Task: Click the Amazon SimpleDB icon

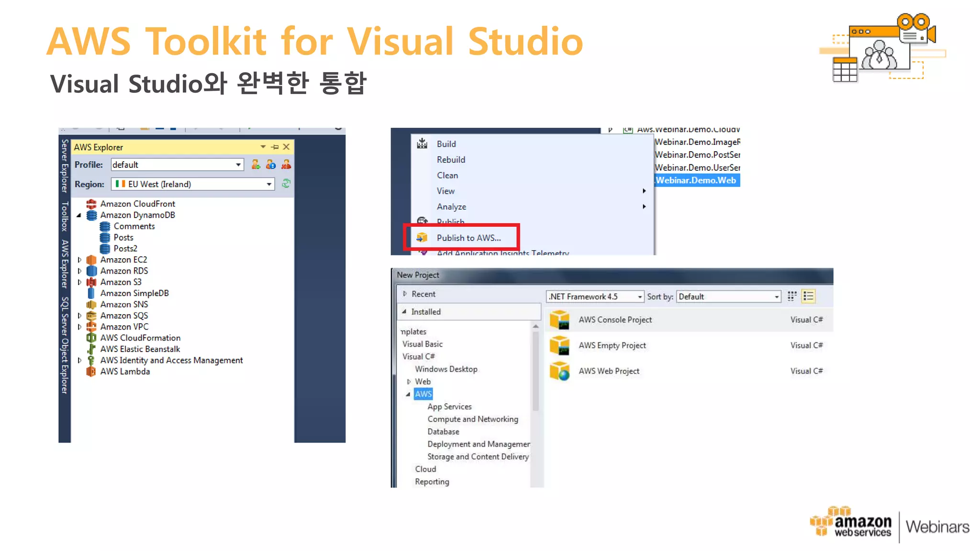Action: 91,293
